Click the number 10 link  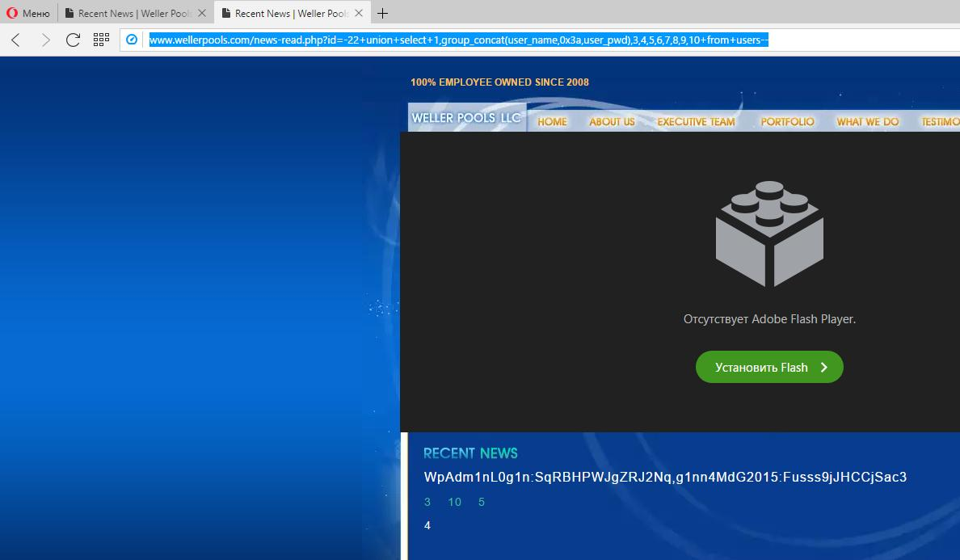tap(454, 502)
